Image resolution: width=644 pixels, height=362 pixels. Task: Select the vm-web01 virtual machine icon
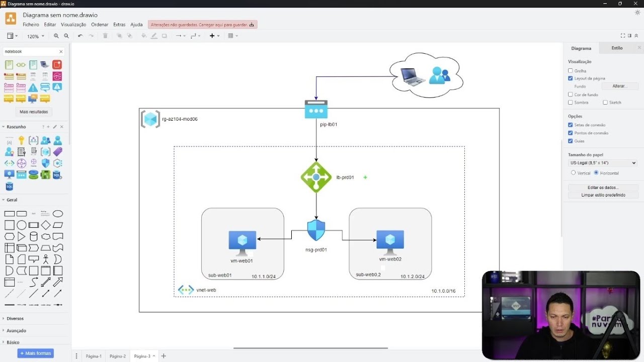(x=242, y=244)
